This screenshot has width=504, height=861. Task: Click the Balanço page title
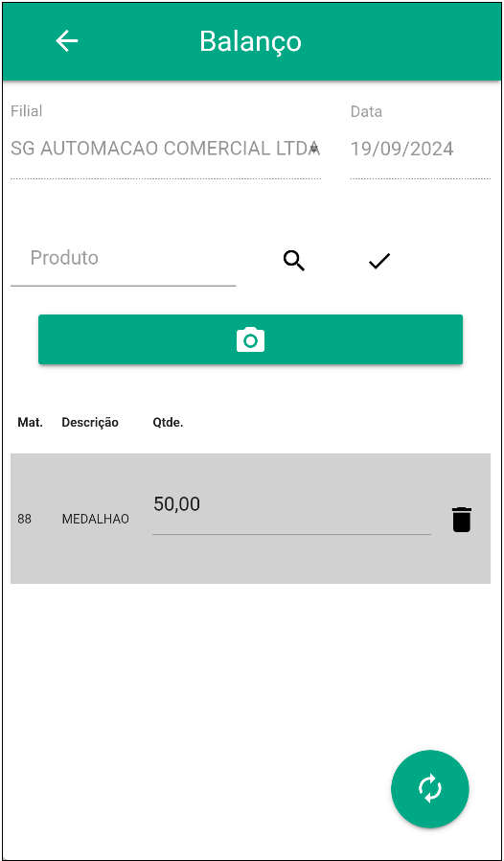[250, 41]
